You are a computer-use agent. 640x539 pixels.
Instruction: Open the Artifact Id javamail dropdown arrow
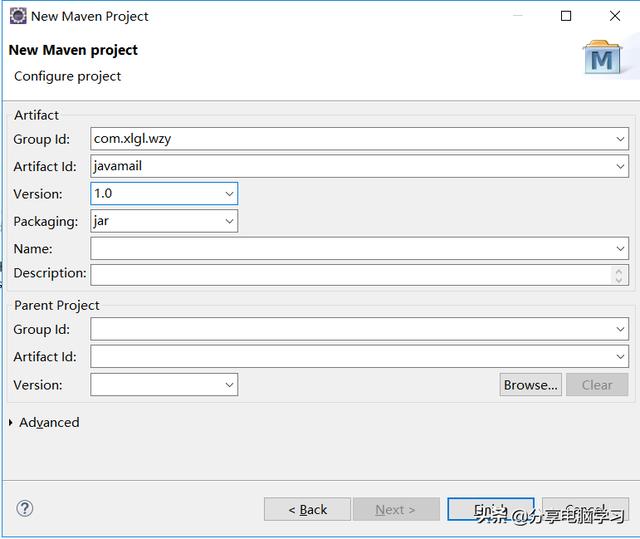point(620,166)
